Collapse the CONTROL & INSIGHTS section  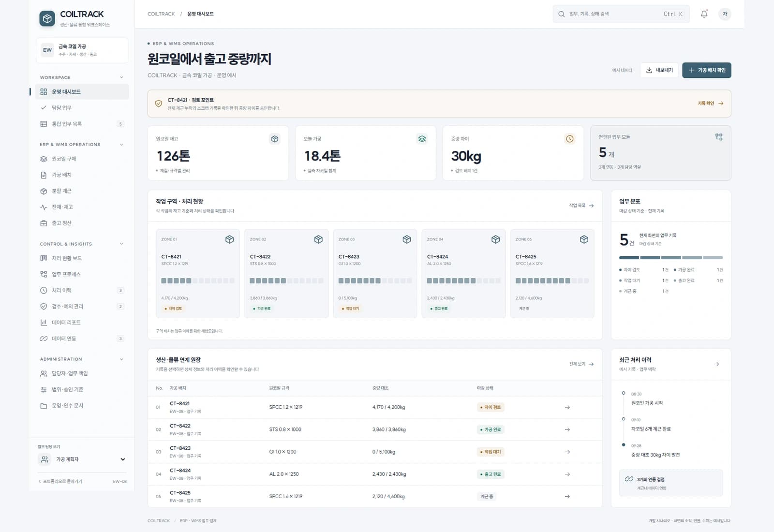[121, 244]
